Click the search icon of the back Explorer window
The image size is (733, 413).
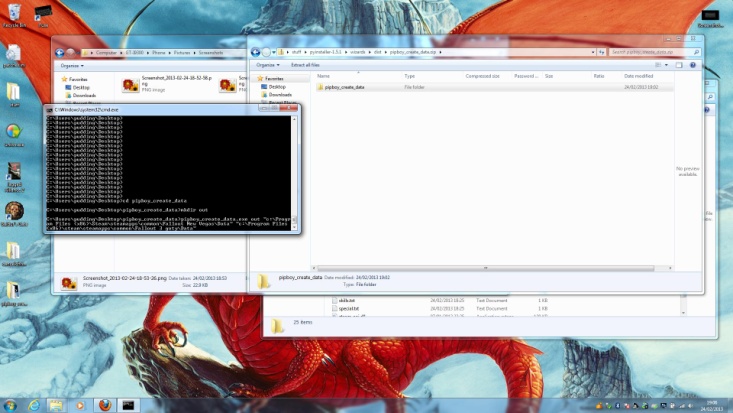(x=710, y=97)
